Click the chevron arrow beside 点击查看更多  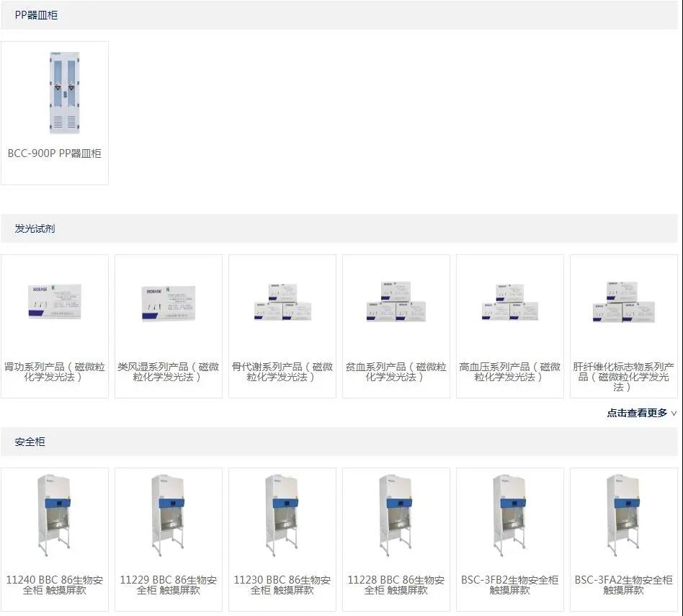[674, 414]
